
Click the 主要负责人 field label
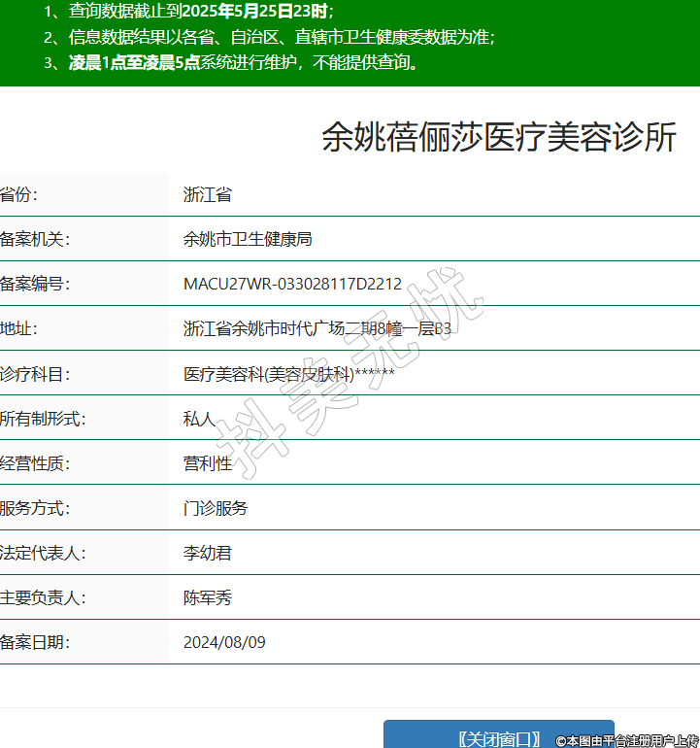(x=43, y=597)
